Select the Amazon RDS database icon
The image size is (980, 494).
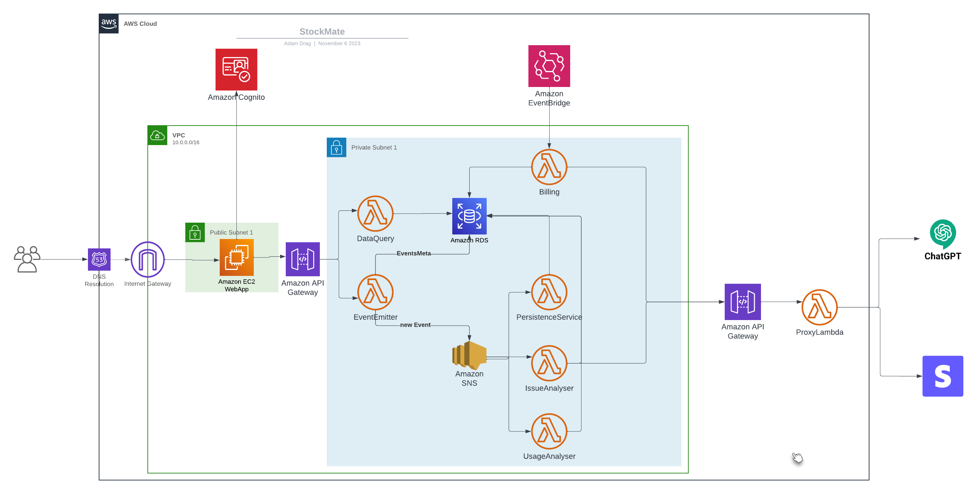[x=469, y=216]
